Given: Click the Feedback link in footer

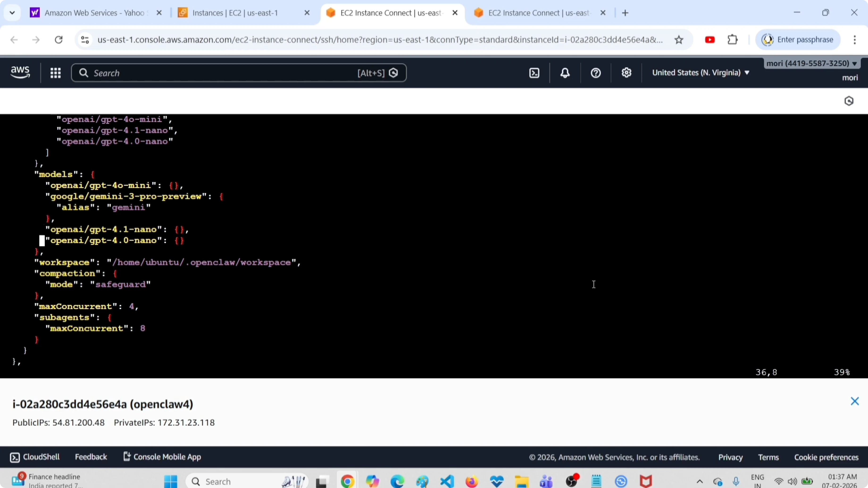Looking at the screenshot, I should click(91, 457).
